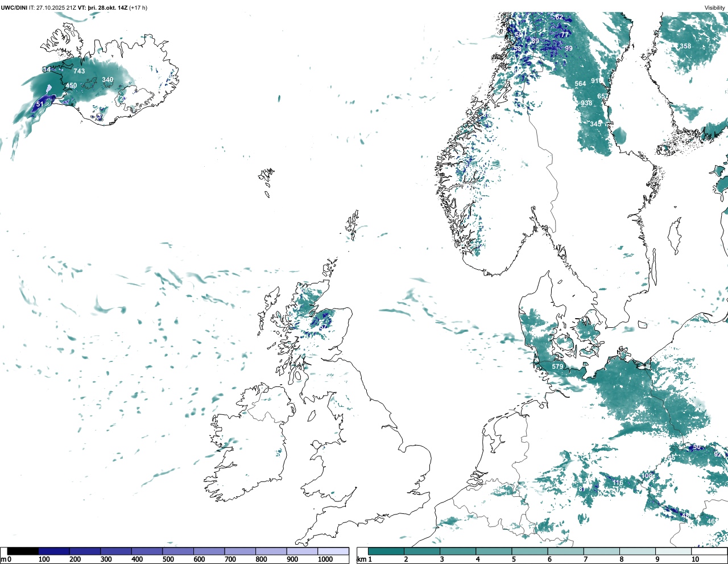The image size is (728, 564).
Task: Click the "10" tick label on km scale
Action: click(695, 559)
